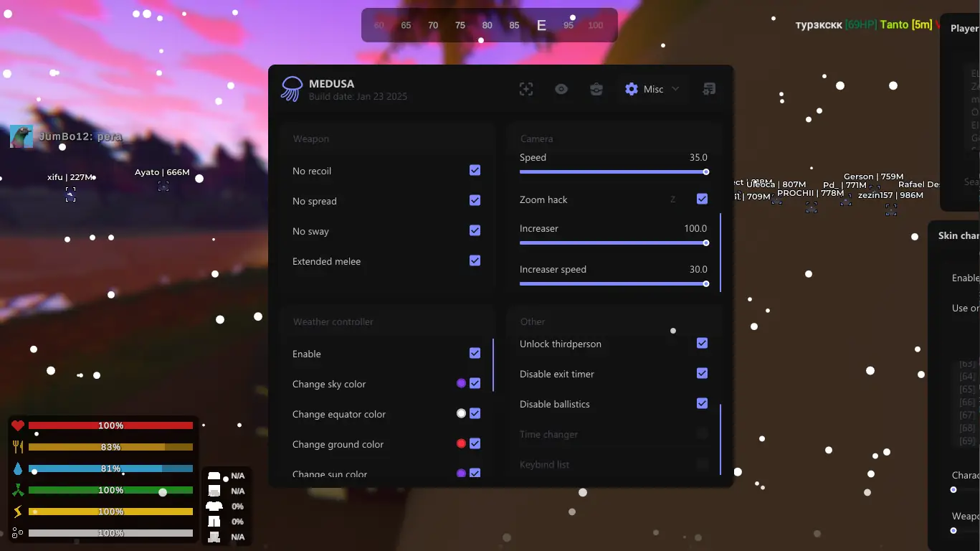The image size is (980, 551).
Task: Click the Zoom hack Z keybind
Action: click(x=672, y=199)
